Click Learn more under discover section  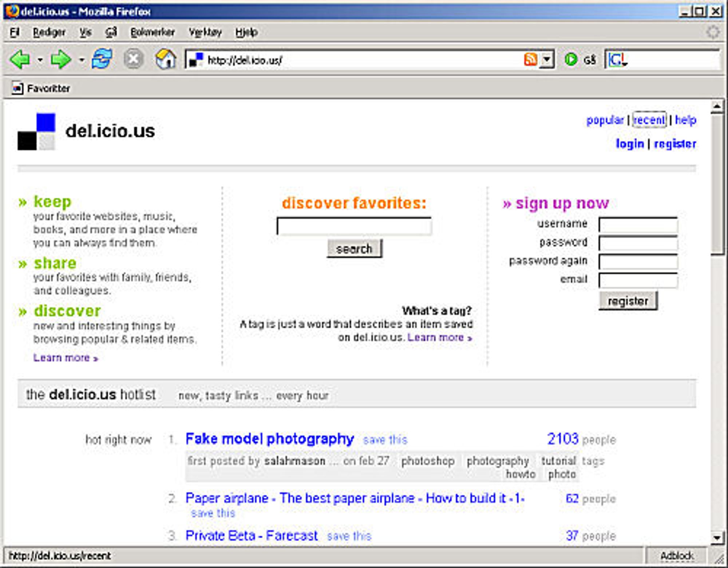pos(66,358)
